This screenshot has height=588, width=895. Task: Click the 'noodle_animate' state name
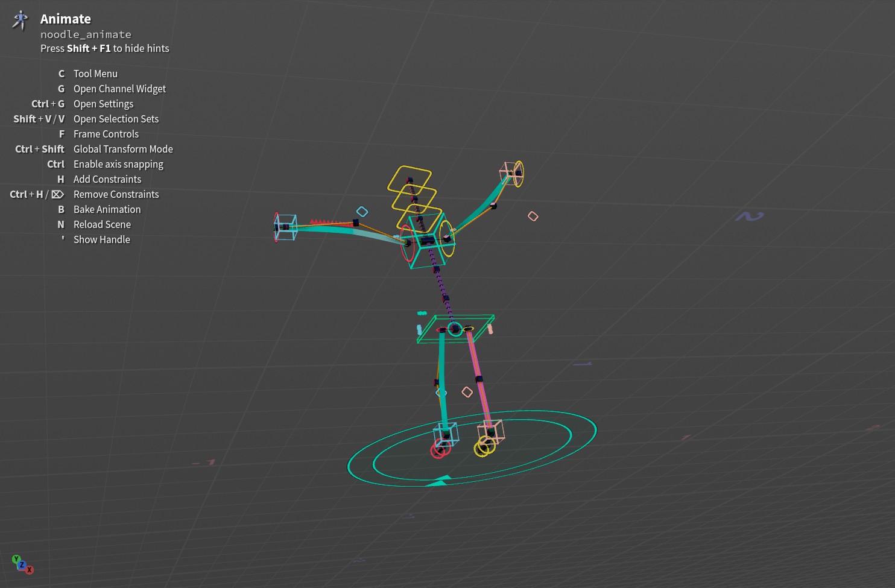(86, 34)
